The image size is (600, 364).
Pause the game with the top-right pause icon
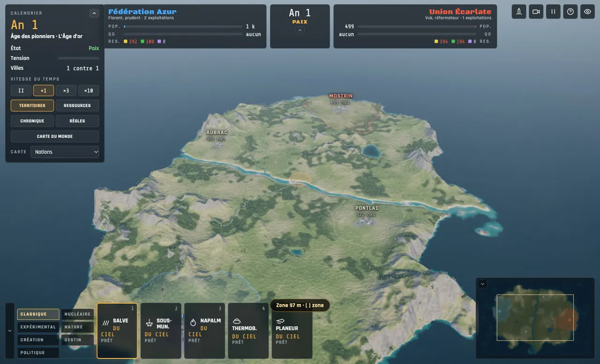click(553, 12)
